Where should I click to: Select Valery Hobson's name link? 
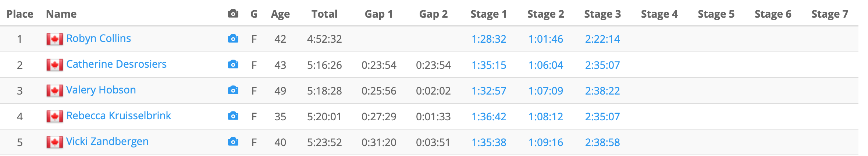pyautogui.click(x=101, y=90)
